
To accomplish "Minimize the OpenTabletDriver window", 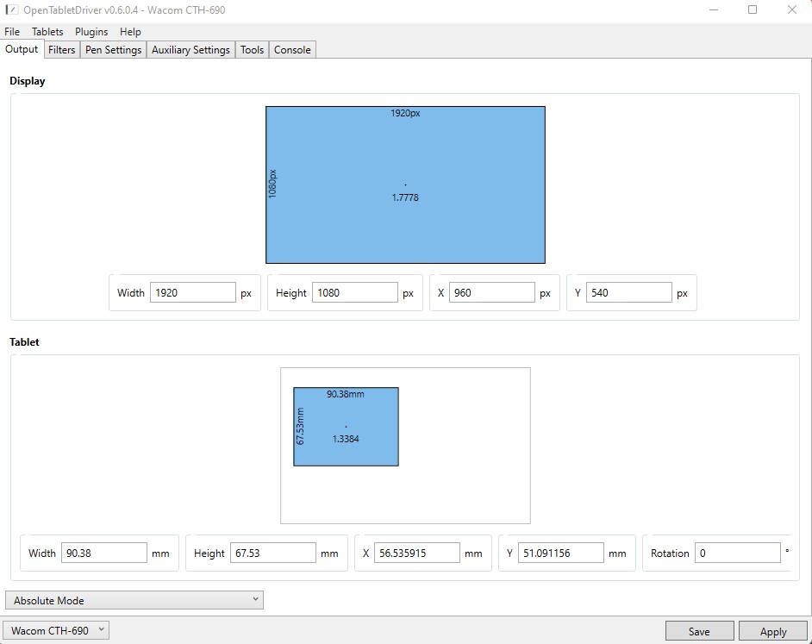I will tap(714, 9).
